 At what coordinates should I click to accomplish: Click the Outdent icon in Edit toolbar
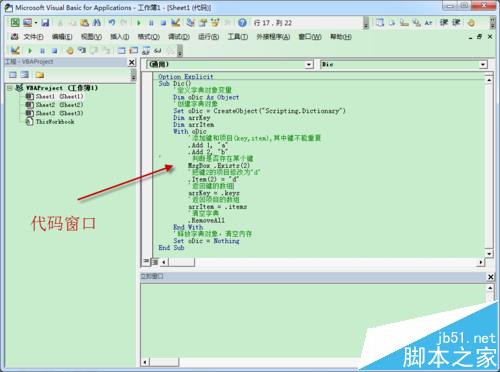456,23
